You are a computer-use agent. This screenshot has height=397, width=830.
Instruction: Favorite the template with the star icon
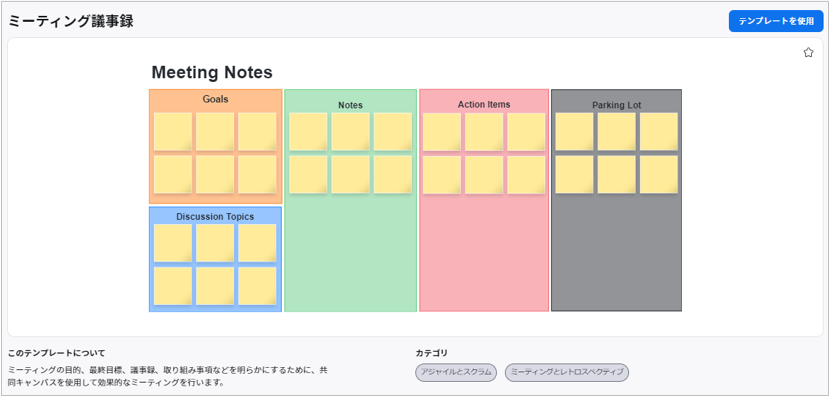click(x=808, y=52)
